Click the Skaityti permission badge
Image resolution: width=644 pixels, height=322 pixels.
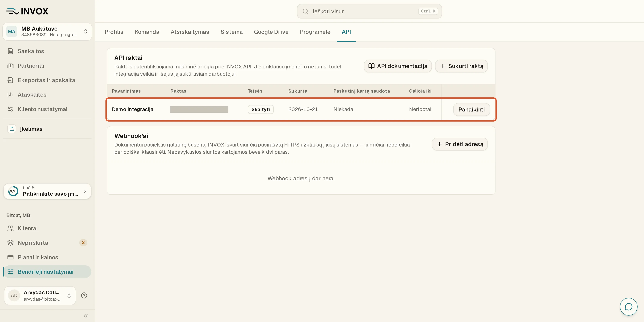tap(260, 109)
